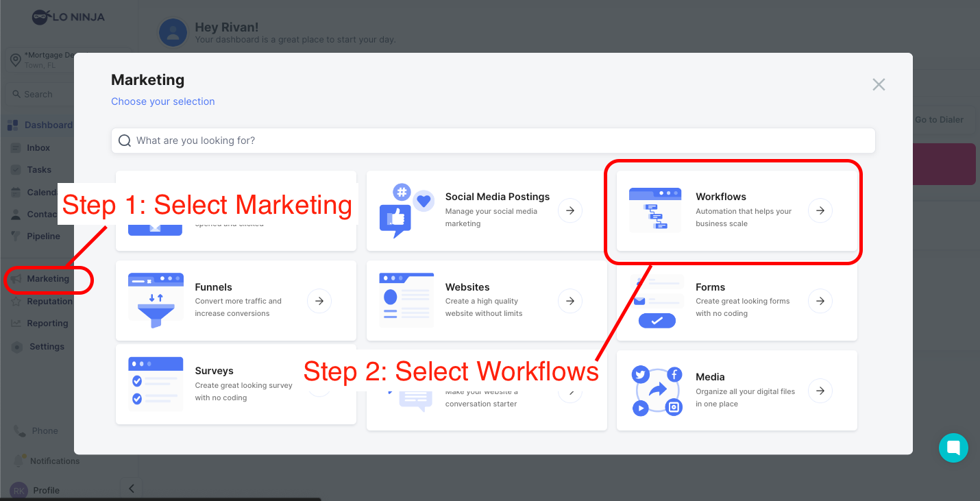Click the Forms illustration icon

point(657,302)
